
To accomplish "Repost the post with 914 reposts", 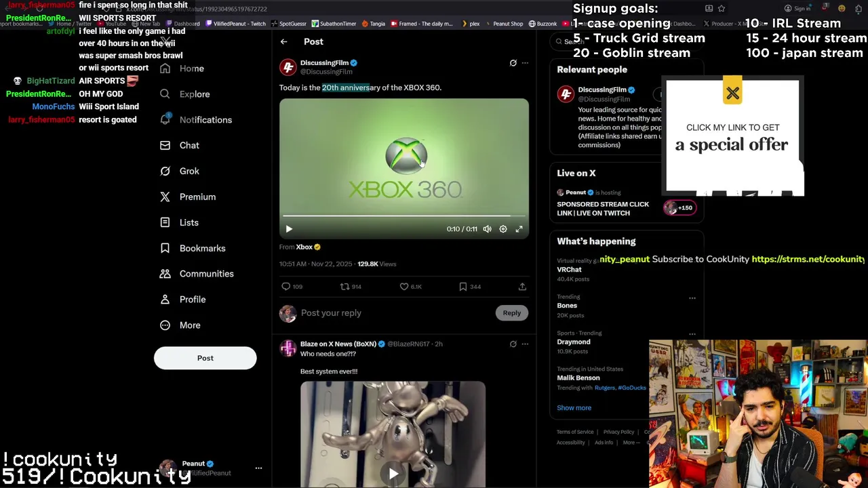I will pos(351,287).
